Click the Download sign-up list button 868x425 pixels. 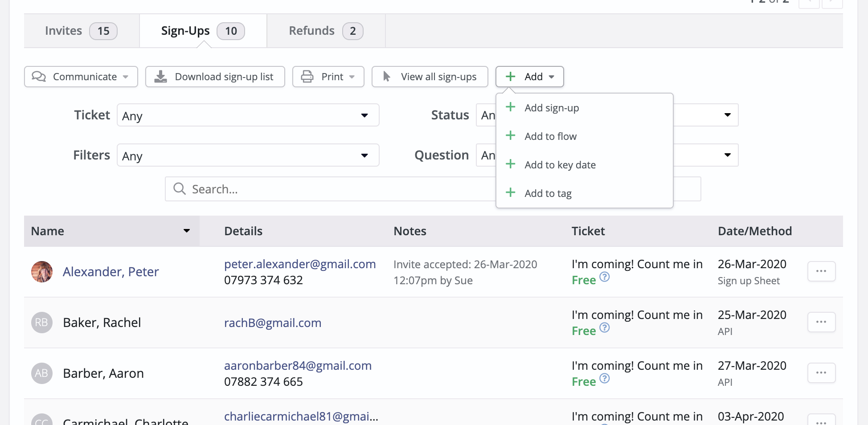[215, 77]
